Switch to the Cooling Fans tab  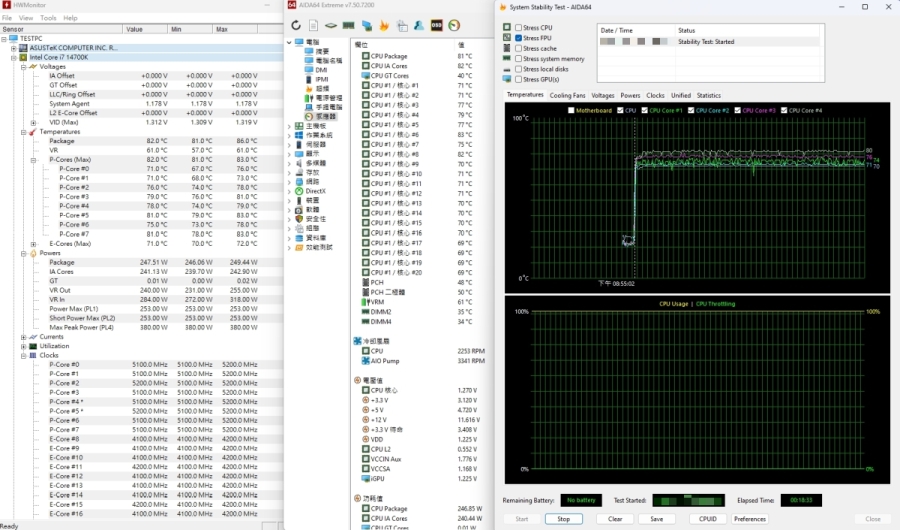[567, 95]
